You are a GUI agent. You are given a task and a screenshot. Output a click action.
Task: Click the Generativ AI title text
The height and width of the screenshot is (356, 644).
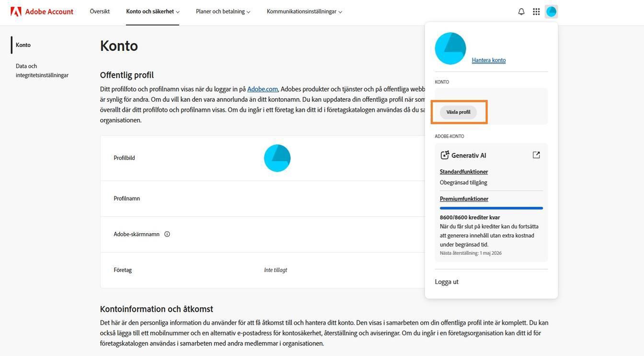point(469,155)
